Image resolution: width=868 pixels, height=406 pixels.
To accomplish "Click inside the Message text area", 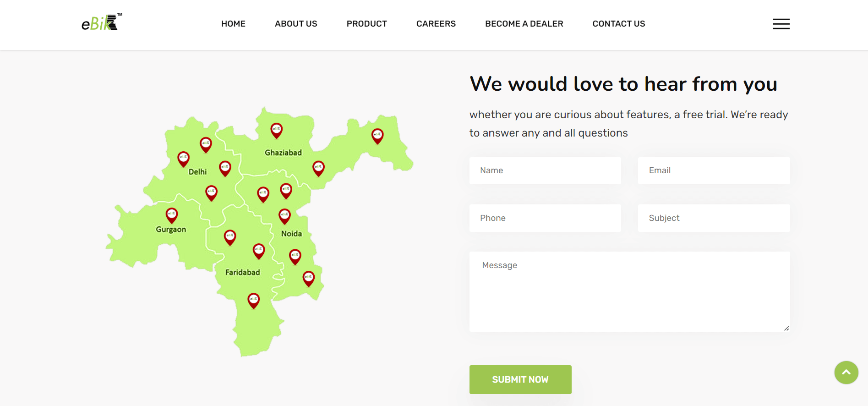I will coord(629,291).
